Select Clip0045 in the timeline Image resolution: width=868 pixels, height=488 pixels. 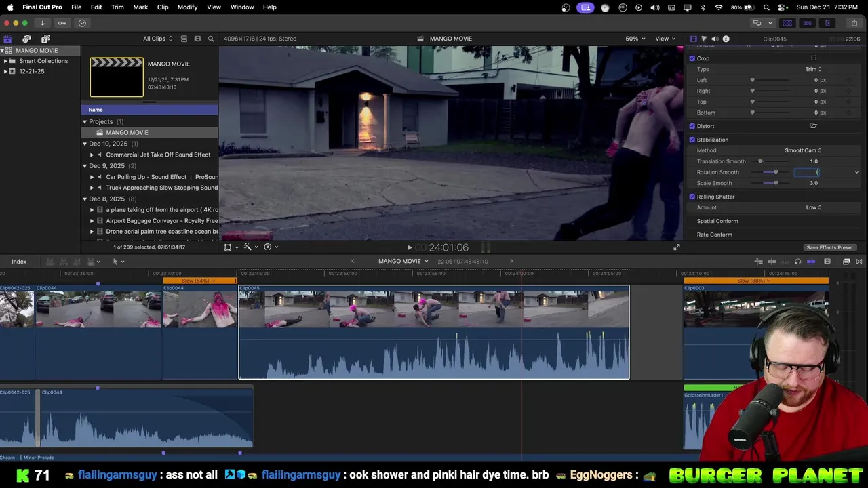pos(434,332)
